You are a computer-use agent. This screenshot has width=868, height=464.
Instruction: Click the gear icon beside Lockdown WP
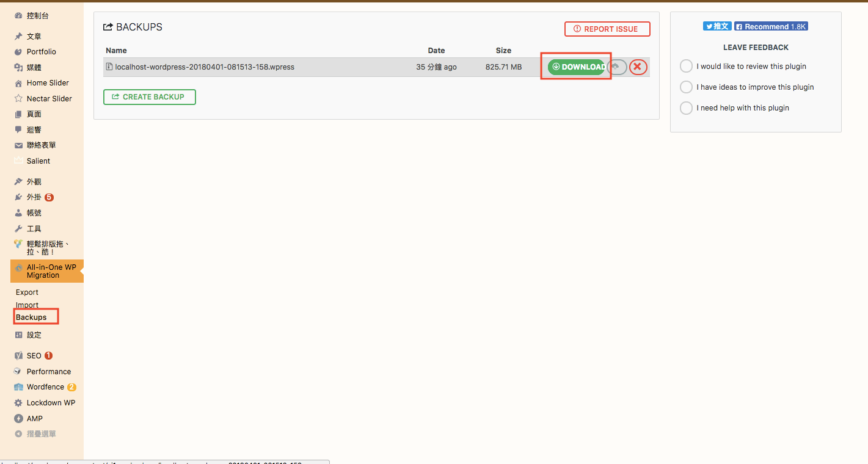point(18,403)
